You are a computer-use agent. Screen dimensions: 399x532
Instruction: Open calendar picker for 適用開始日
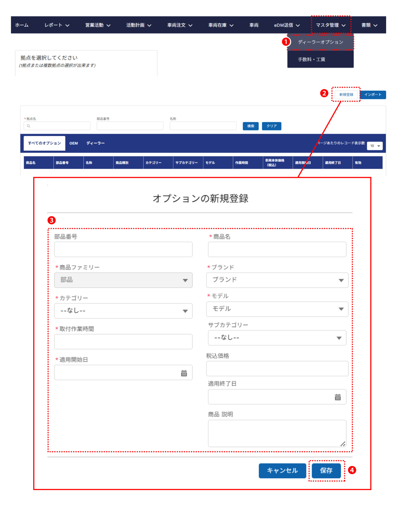(x=184, y=373)
